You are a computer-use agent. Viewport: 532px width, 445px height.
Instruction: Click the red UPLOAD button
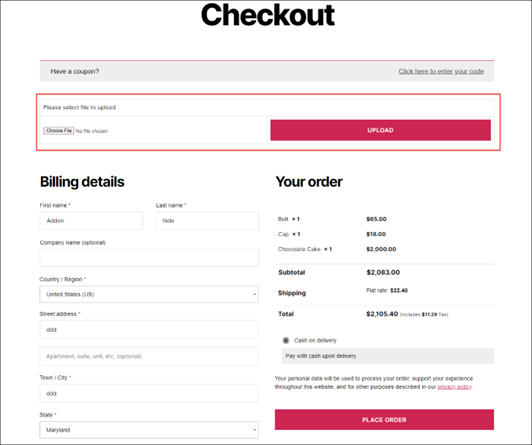point(380,130)
